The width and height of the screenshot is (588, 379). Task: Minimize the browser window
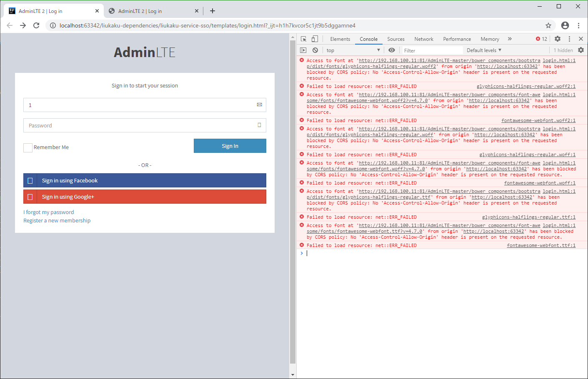point(540,6)
